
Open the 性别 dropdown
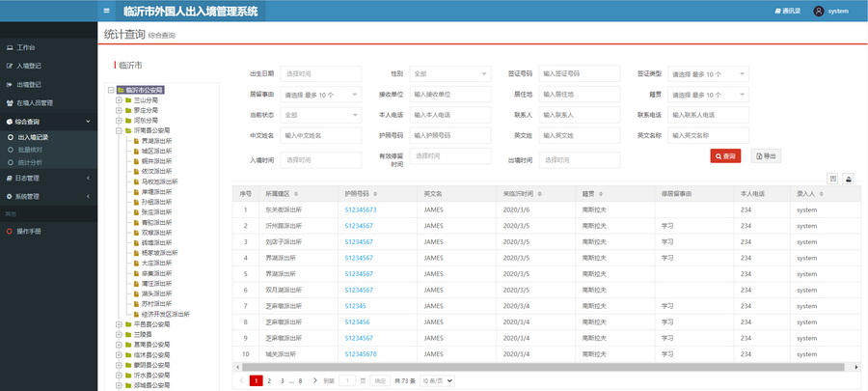click(x=450, y=73)
